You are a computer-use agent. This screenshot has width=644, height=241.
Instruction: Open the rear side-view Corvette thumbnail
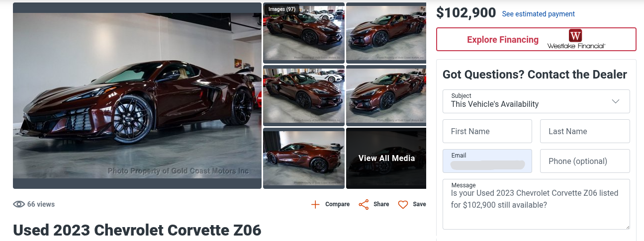pyautogui.click(x=304, y=159)
